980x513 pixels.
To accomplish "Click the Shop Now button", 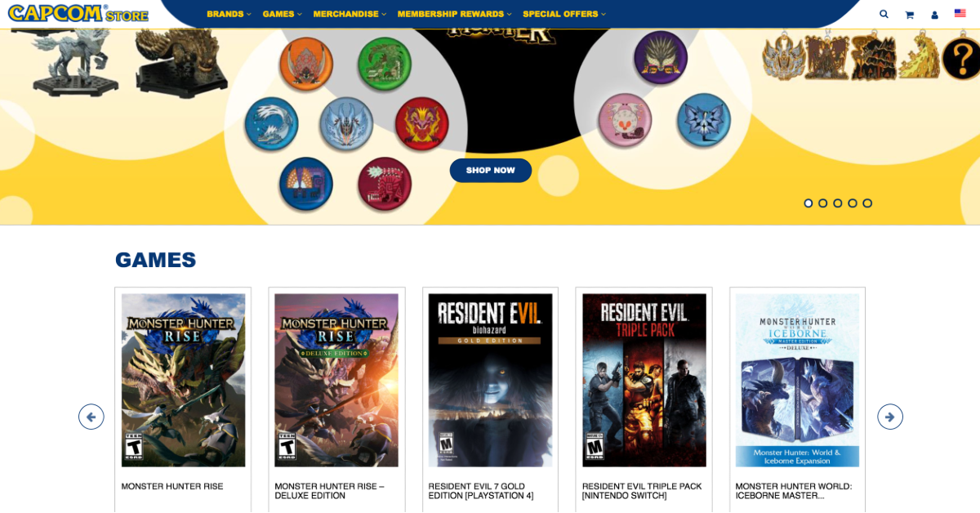I will (x=491, y=171).
